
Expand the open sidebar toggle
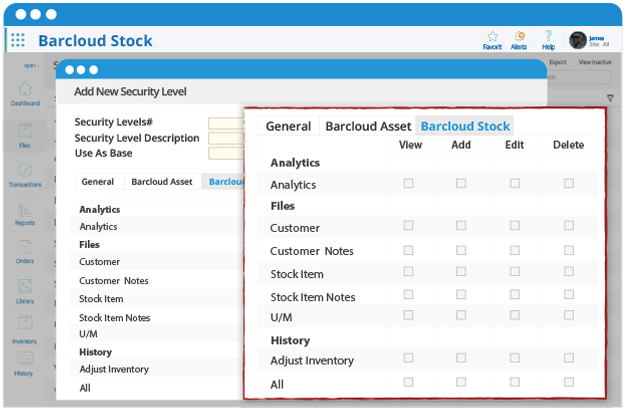32,66
